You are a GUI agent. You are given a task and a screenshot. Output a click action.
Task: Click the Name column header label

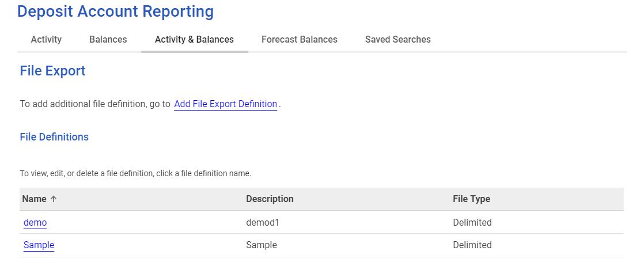point(34,199)
